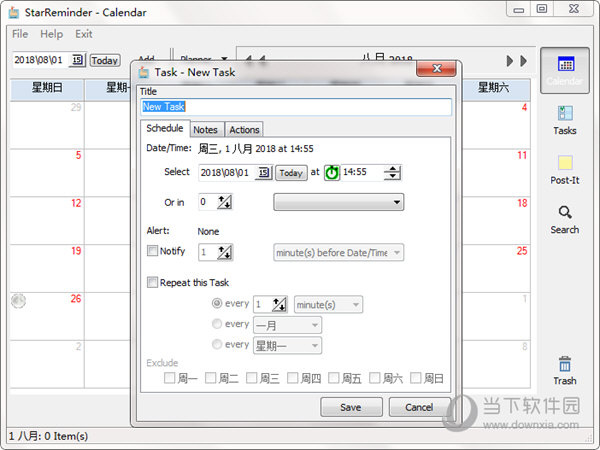Open the repeat minute(s) unit dropdown
The height and width of the screenshot is (450, 600).
[328, 305]
